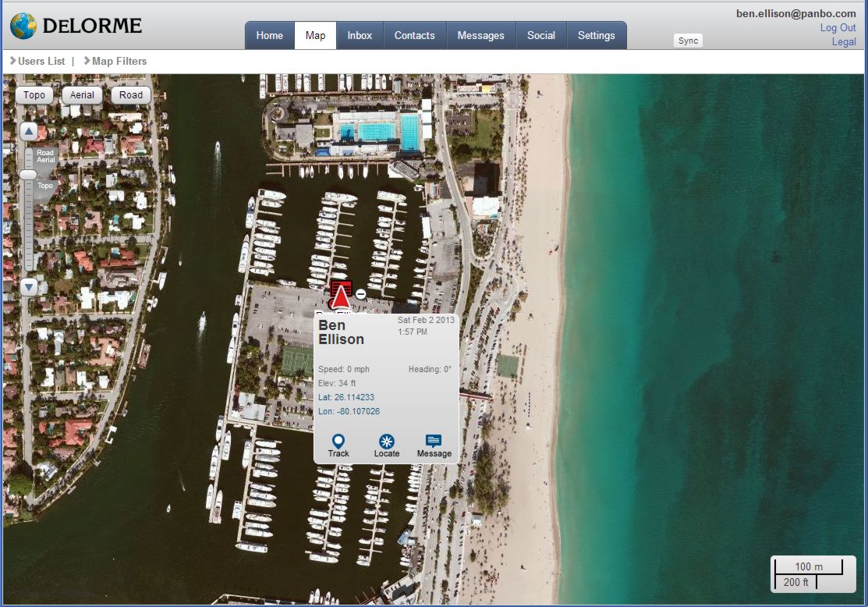
Task: Click the Sat Feb 2 2013 date text
Action: pyautogui.click(x=426, y=320)
